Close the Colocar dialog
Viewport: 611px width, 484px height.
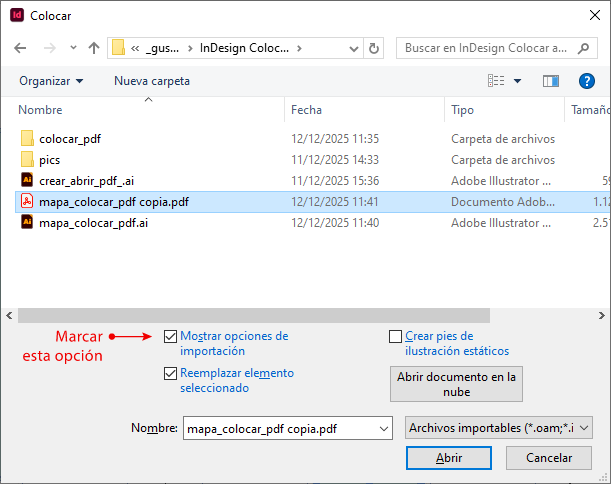(x=595, y=15)
